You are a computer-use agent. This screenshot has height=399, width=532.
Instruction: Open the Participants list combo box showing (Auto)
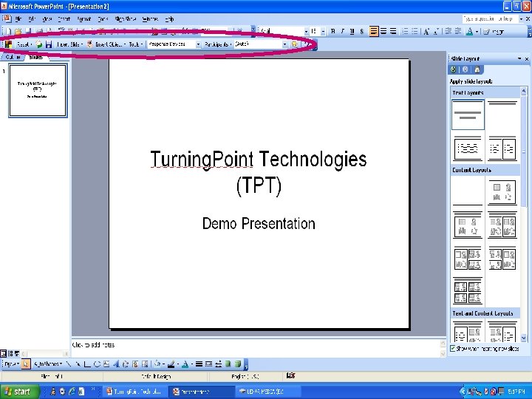[261, 44]
